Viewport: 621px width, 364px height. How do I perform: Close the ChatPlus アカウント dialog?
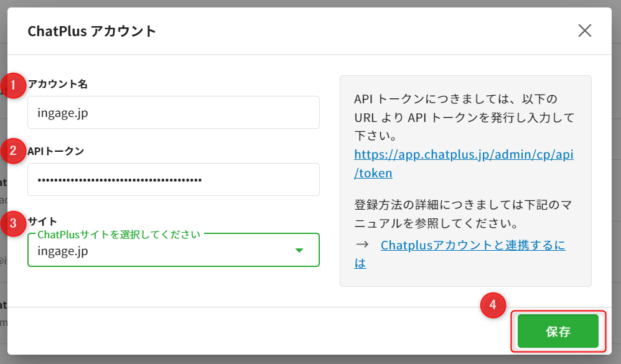[x=584, y=31]
